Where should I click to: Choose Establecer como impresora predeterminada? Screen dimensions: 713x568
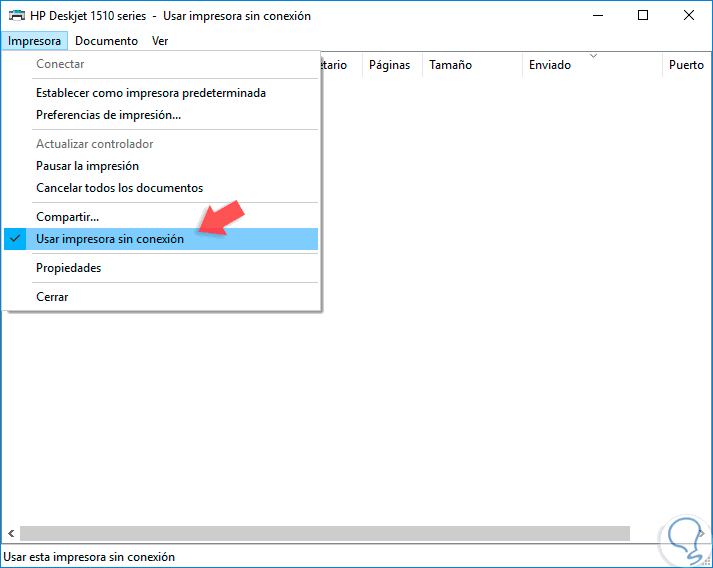click(161, 93)
